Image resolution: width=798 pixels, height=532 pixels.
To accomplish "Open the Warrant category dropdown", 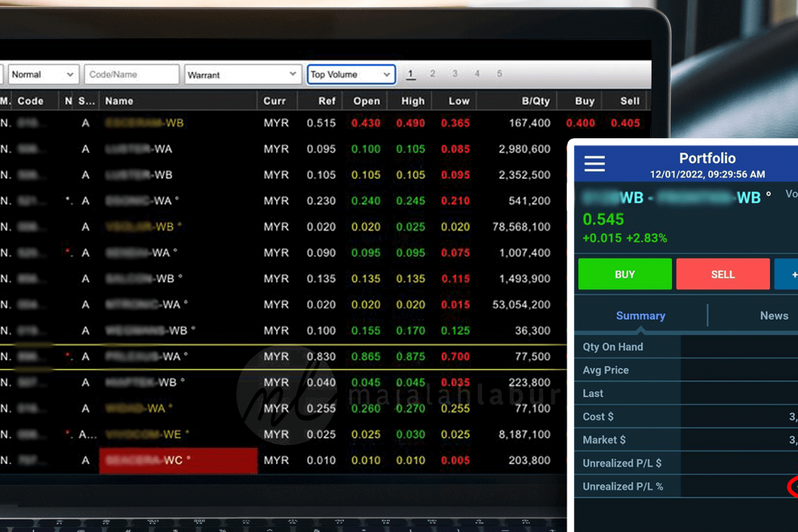I will pos(242,74).
